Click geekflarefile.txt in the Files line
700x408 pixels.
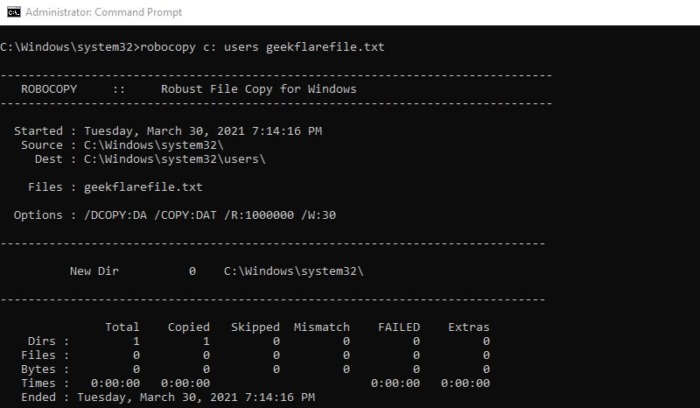pos(143,187)
